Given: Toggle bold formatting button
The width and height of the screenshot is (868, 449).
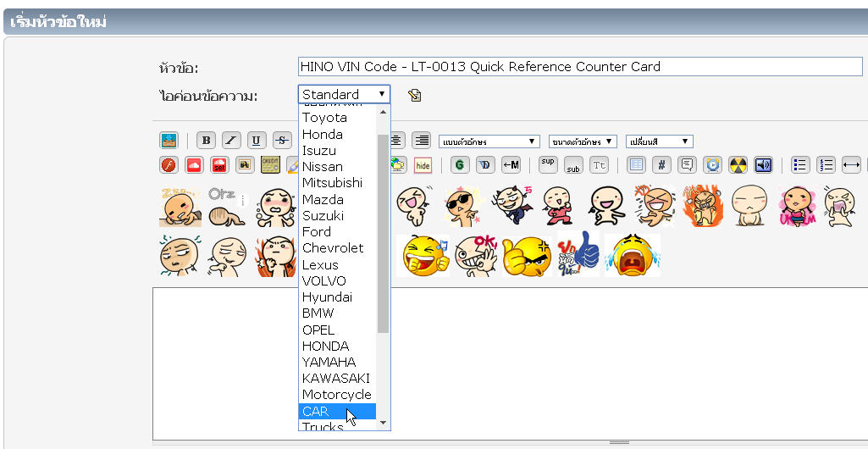Looking at the screenshot, I should 206,141.
